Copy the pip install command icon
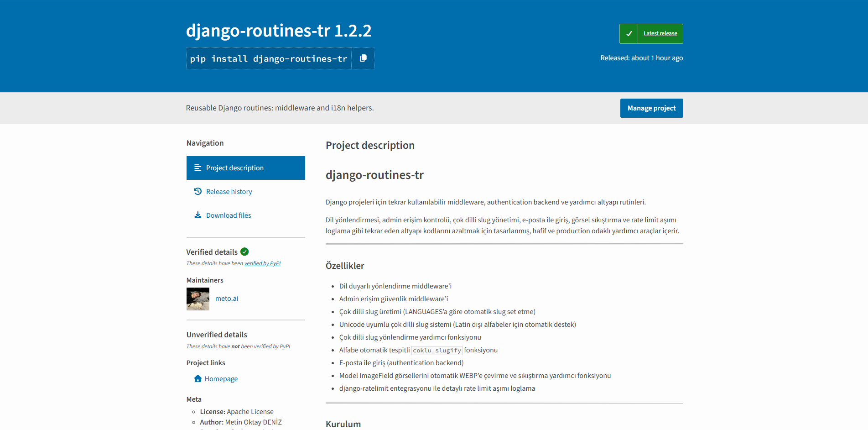The height and width of the screenshot is (430, 868). coord(363,58)
